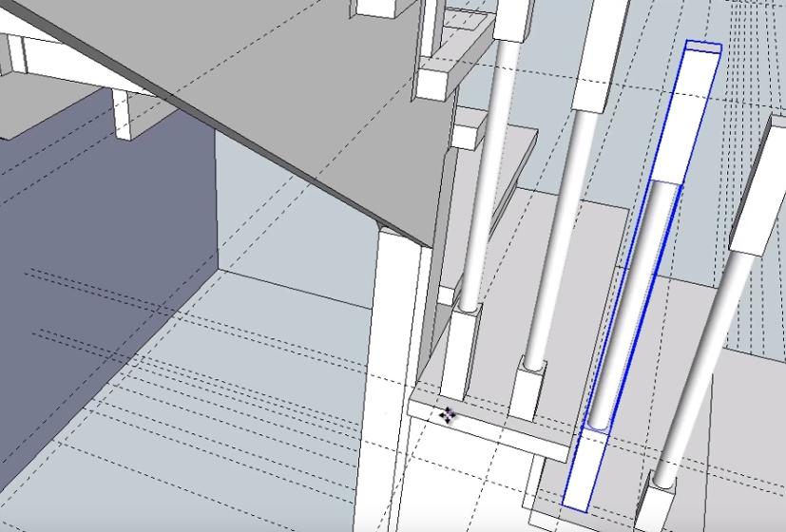Click the point under the move cursor
The height and width of the screenshot is (532, 786).
coord(448,414)
